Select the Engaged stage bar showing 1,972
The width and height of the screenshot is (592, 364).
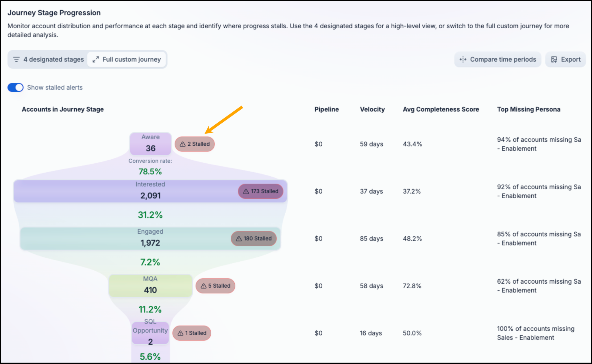coord(150,239)
